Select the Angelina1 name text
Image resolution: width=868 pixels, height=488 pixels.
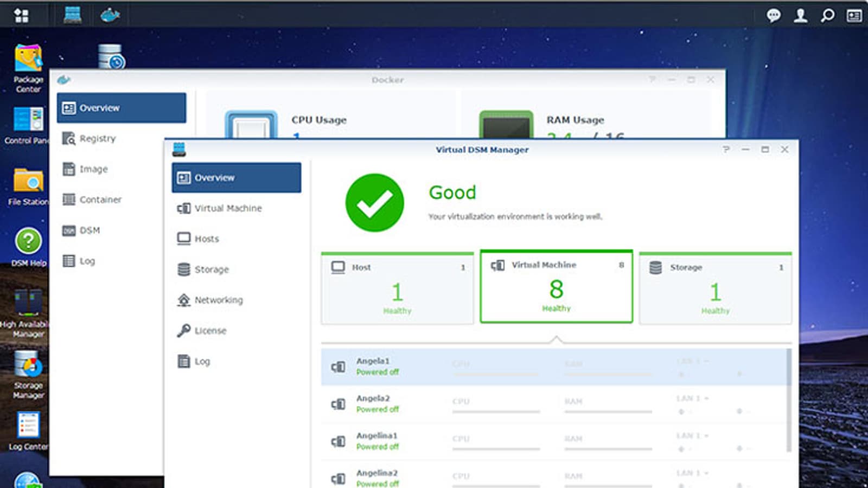tap(377, 436)
